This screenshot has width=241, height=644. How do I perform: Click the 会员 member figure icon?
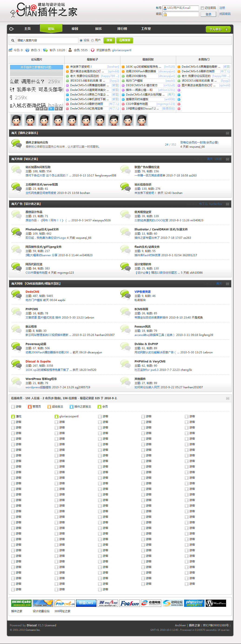coord(70,50)
